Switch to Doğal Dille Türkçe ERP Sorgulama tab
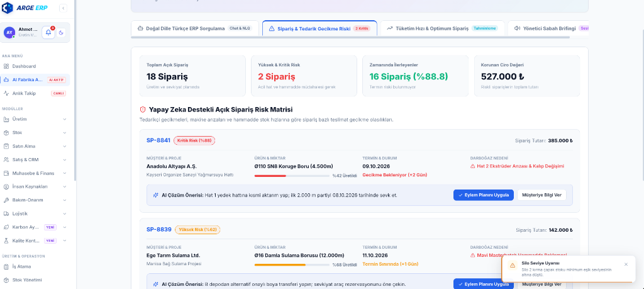Viewport: 644px width, 289px height. pyautogui.click(x=195, y=28)
